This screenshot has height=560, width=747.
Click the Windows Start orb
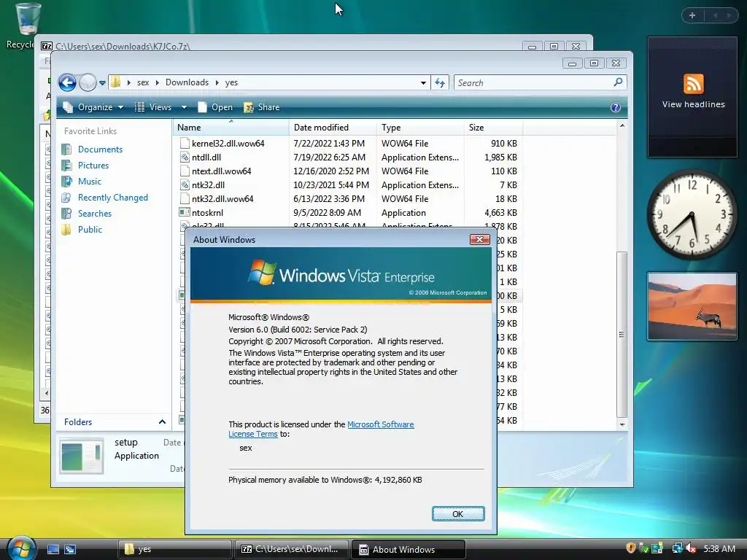point(21,548)
